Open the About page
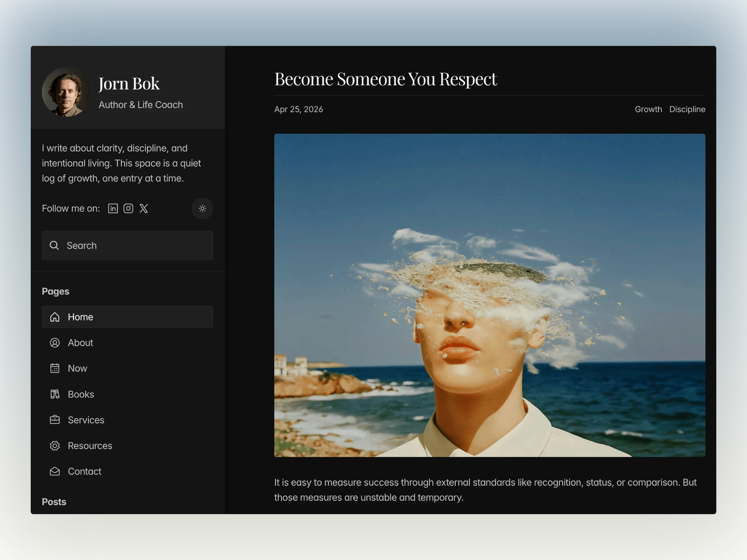This screenshot has height=560, width=747. (x=127, y=343)
